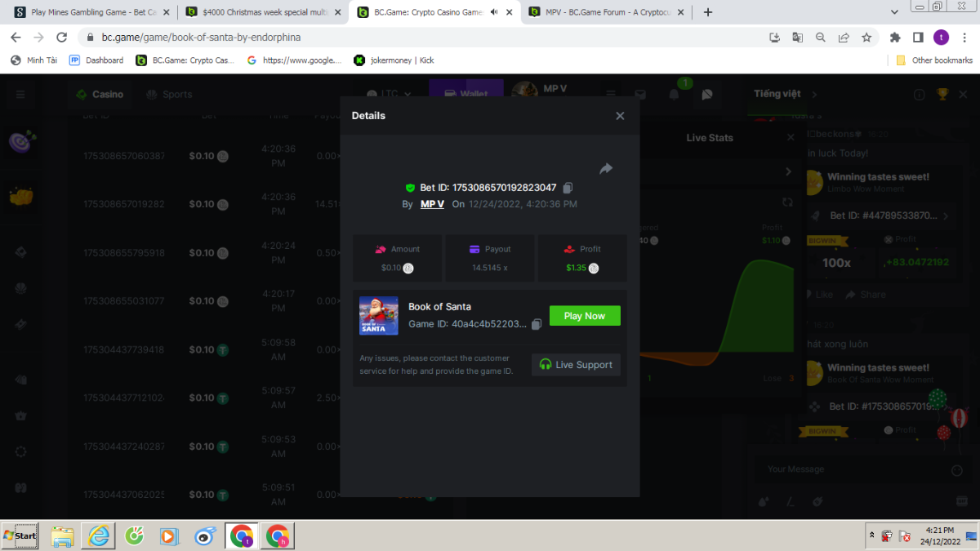Viewport: 980px width, 551px height.
Task: Open the Dashboard bookmark
Action: point(96,60)
